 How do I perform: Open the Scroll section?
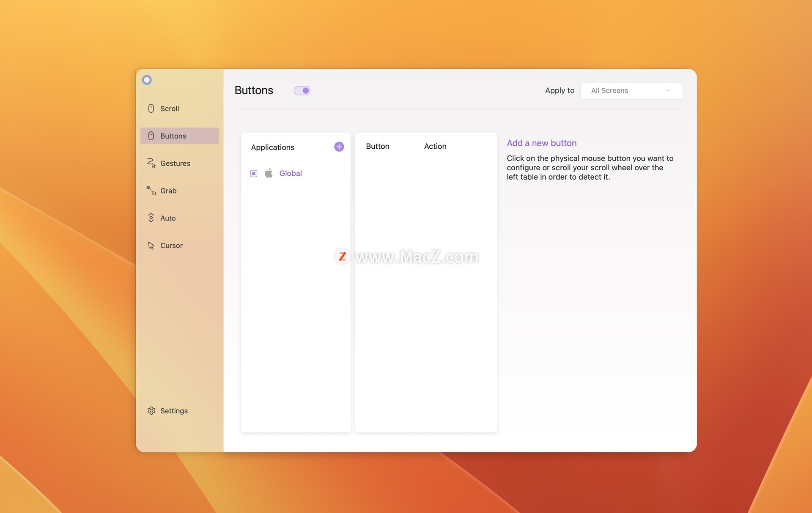[179, 109]
